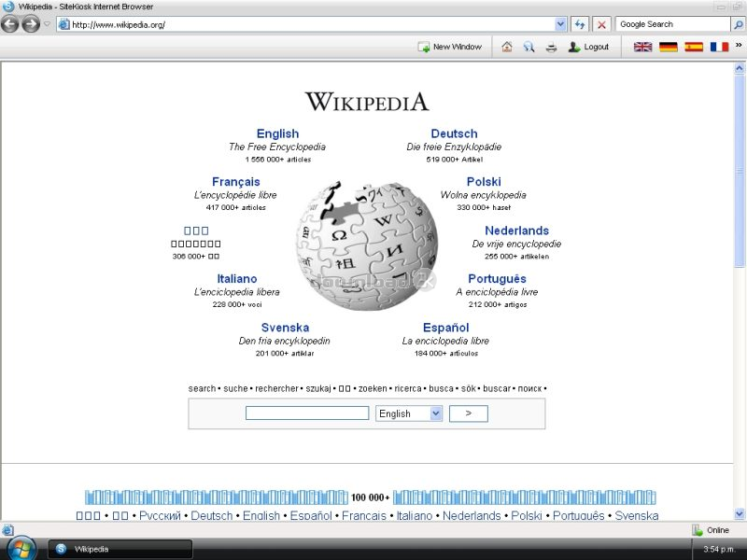Click the Google search magnifier icon
747x560 pixels.
738,24
